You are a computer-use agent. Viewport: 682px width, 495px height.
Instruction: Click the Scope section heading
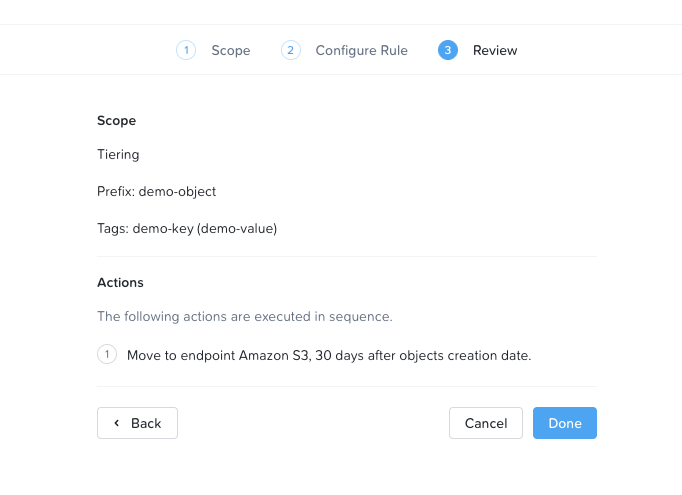coord(116,120)
